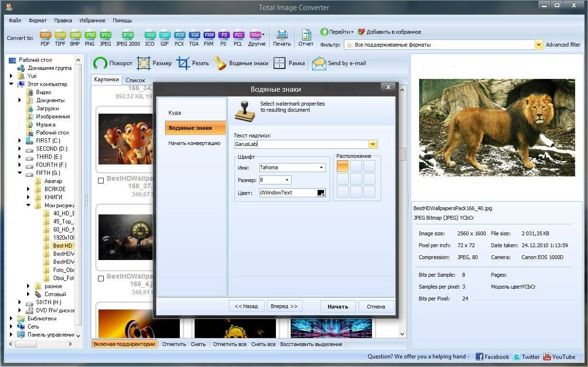This screenshot has height=367, width=588.
Task: Click the Advanced filter link
Action: (563, 45)
